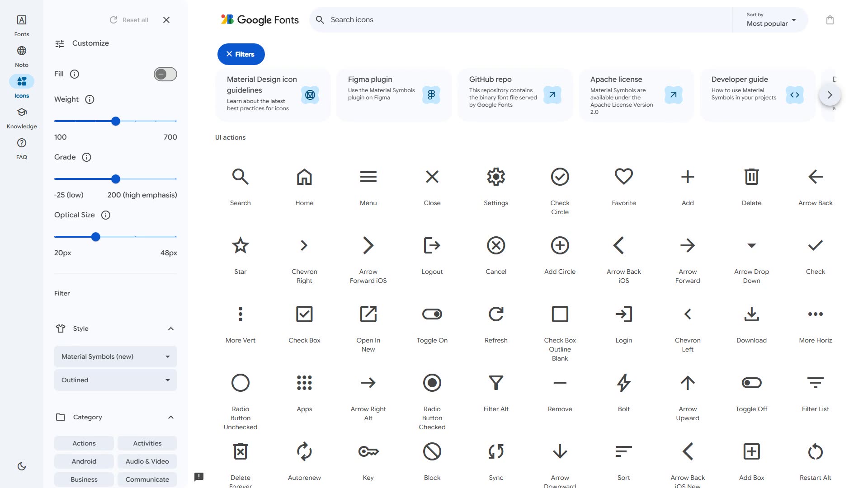Pick the Delete trash icon
868x488 pixels.
click(x=751, y=177)
